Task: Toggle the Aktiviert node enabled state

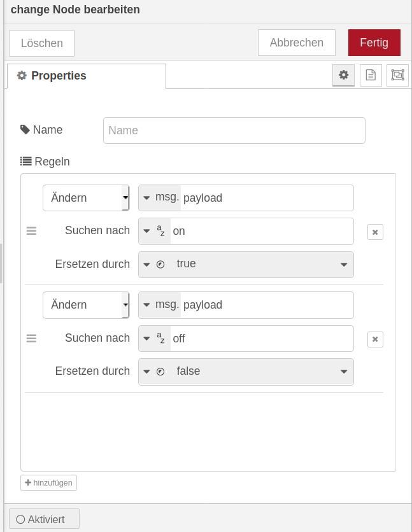Action: [x=44, y=519]
